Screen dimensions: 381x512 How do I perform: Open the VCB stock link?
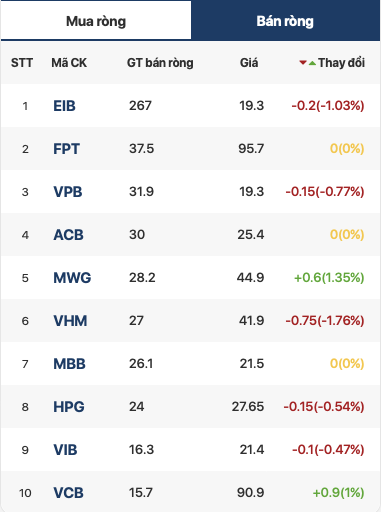[x=68, y=493]
